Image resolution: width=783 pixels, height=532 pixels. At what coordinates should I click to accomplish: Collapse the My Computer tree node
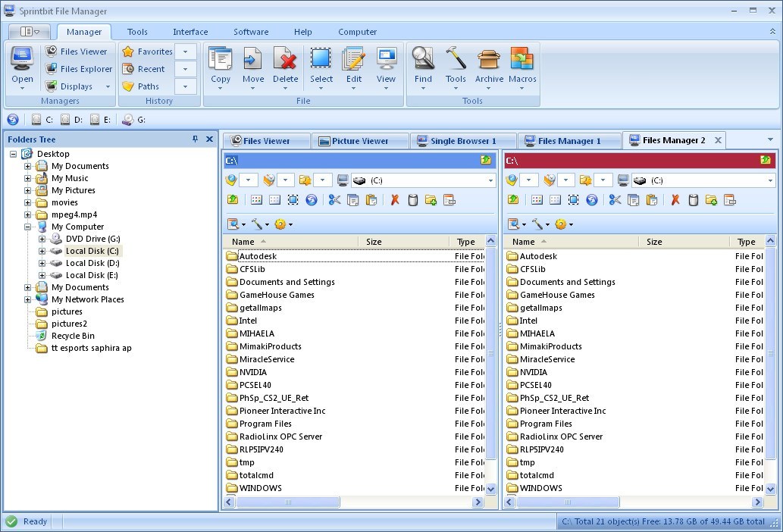coord(27,227)
